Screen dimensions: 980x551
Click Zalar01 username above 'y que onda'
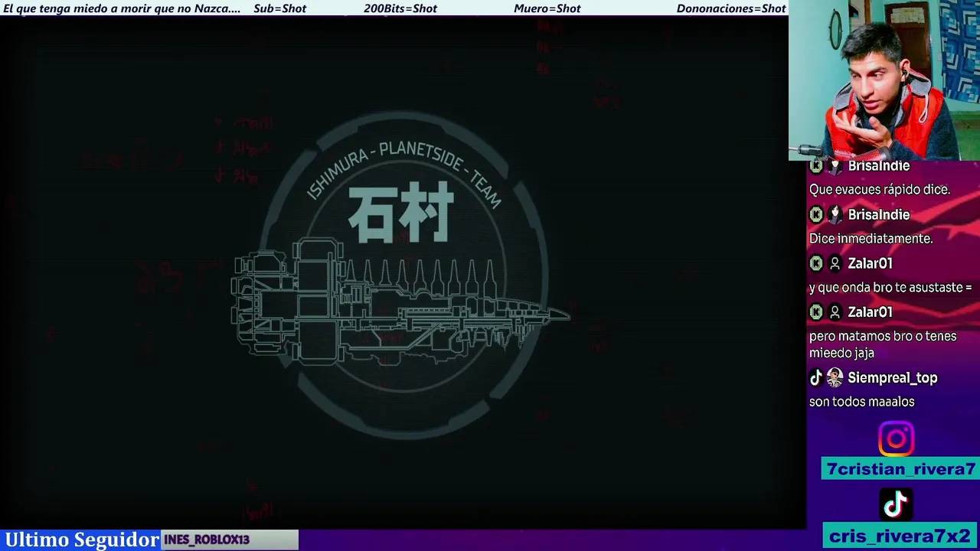click(x=870, y=264)
